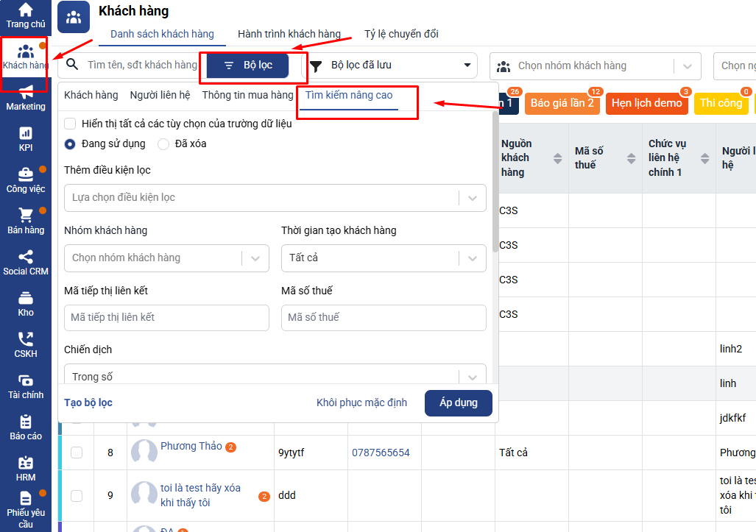Open Marketing module in sidebar
The image size is (756, 532).
pyautogui.click(x=26, y=97)
